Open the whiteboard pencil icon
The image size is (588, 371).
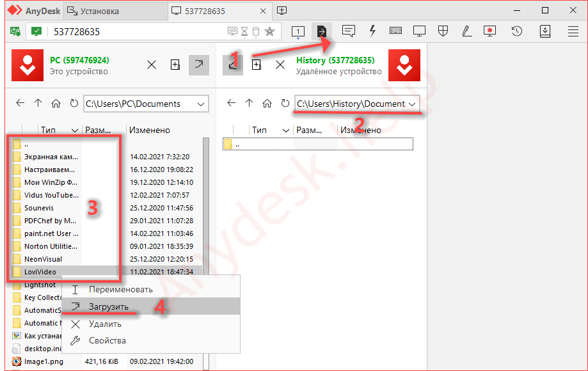tap(466, 31)
